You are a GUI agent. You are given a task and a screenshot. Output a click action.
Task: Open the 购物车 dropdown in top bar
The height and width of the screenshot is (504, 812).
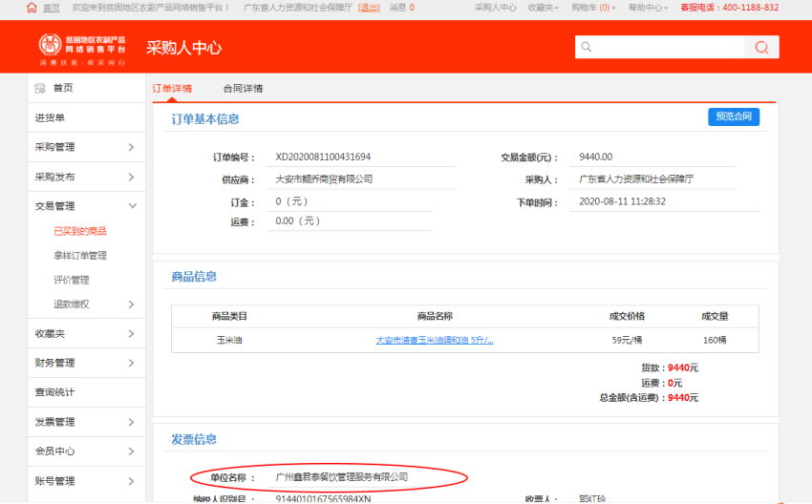(x=592, y=8)
